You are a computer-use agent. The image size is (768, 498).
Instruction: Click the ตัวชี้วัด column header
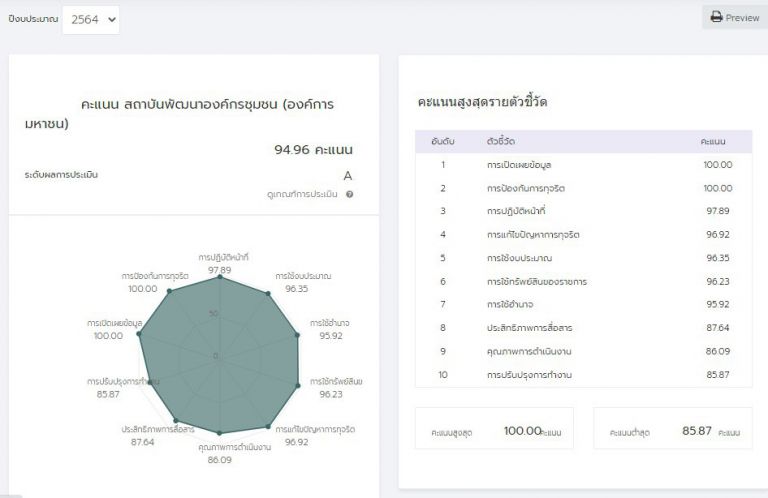pos(500,141)
